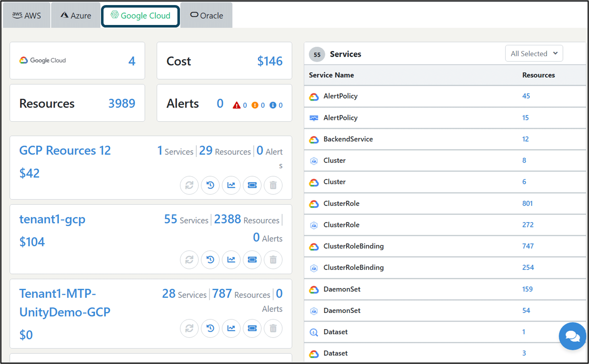589x364 pixels.
Task: Open the GCP Reources 12 account link
Action: tap(65, 151)
